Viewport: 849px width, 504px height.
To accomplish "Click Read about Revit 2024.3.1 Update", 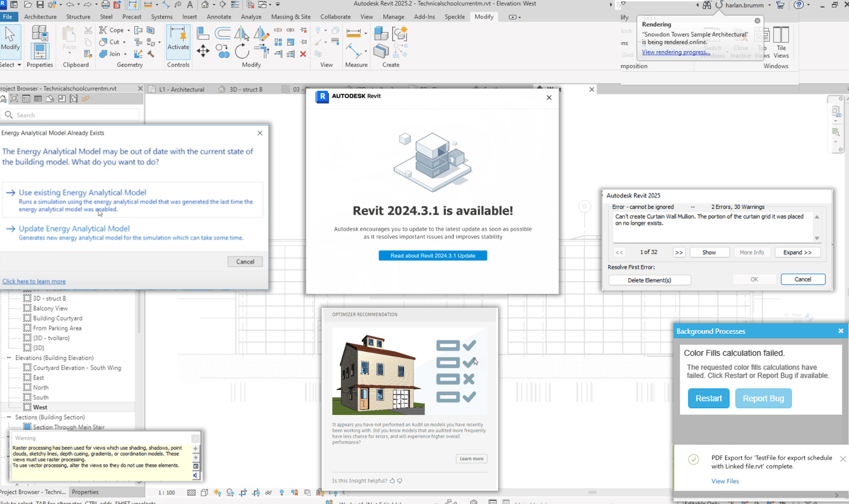I will pos(433,256).
